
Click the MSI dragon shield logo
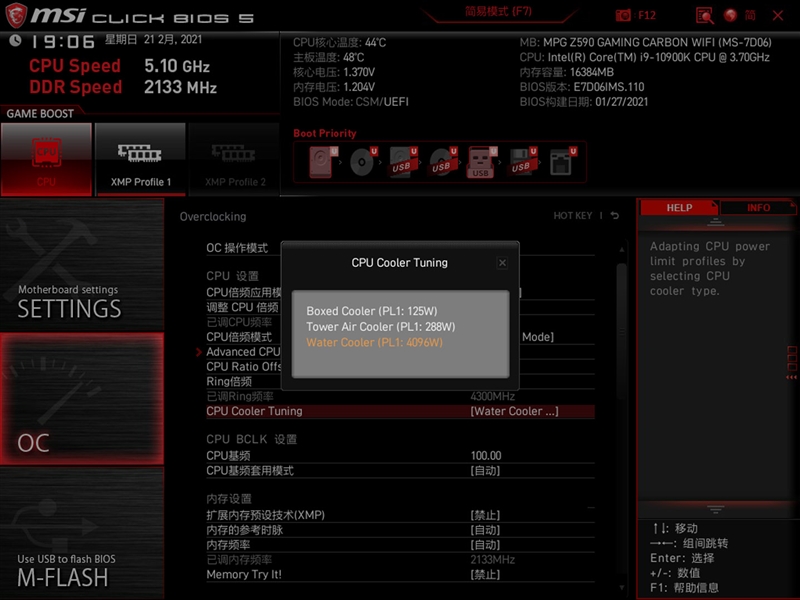[15, 14]
